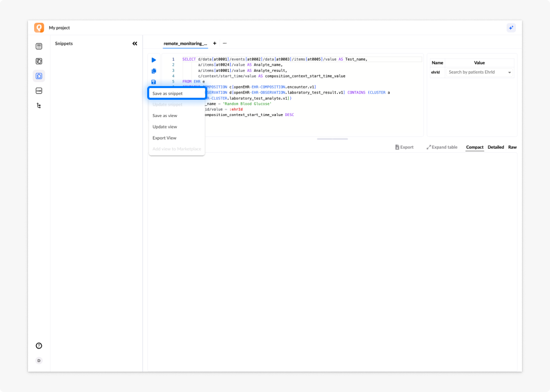Click the Export button above results

(x=404, y=147)
